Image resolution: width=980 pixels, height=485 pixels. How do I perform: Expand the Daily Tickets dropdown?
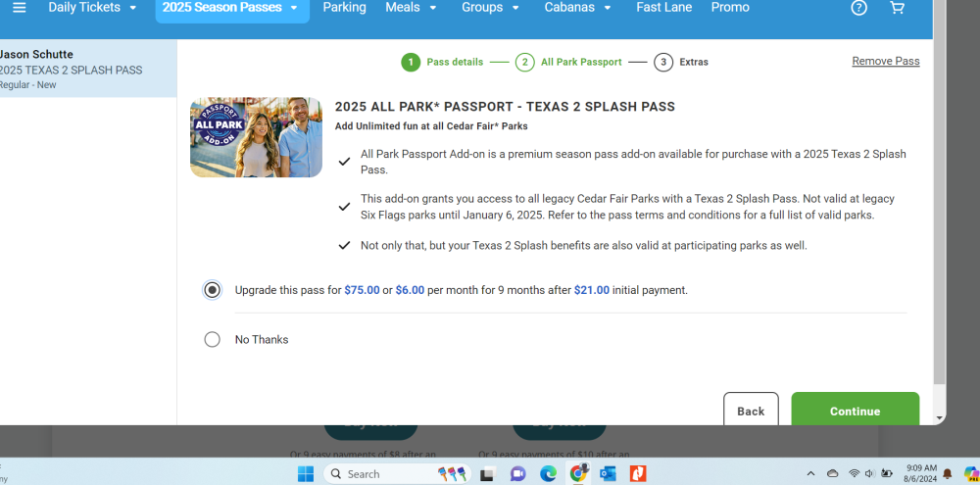[93, 8]
